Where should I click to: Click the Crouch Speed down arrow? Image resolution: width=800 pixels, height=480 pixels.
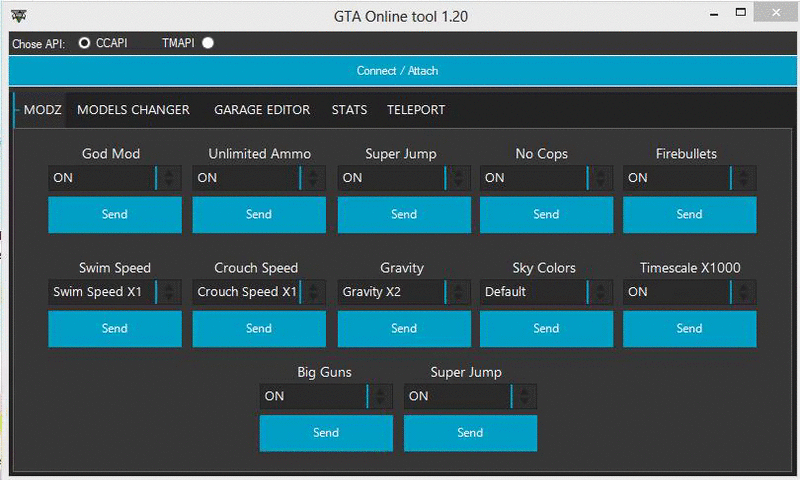pos(313,297)
